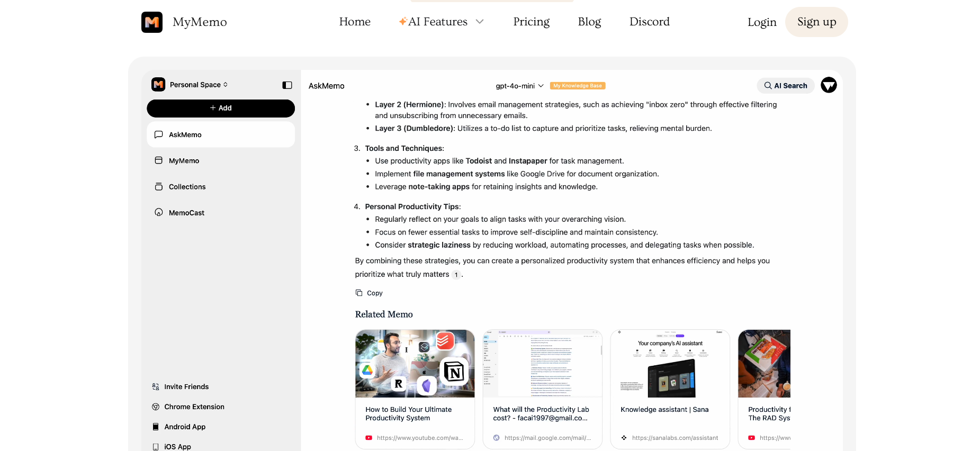
Task: Click the iOS App device icon
Action: pos(156,447)
